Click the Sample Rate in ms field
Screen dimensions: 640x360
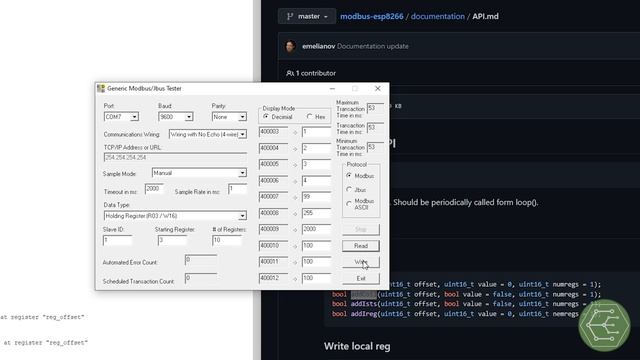coord(238,189)
